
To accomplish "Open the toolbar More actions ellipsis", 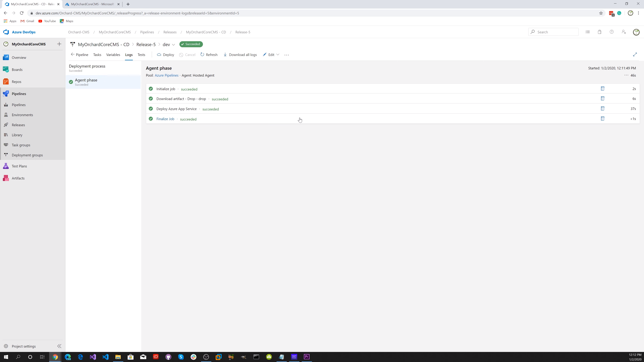I will coord(286,55).
